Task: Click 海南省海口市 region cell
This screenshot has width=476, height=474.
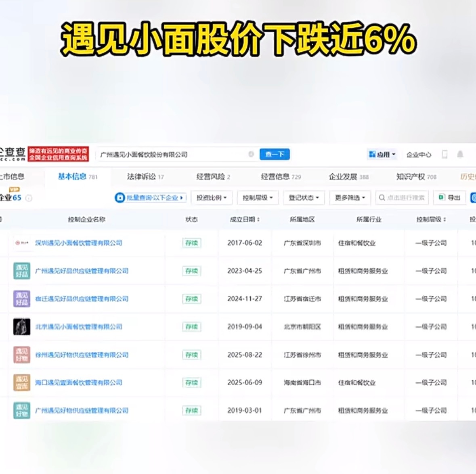Action: coord(302,382)
